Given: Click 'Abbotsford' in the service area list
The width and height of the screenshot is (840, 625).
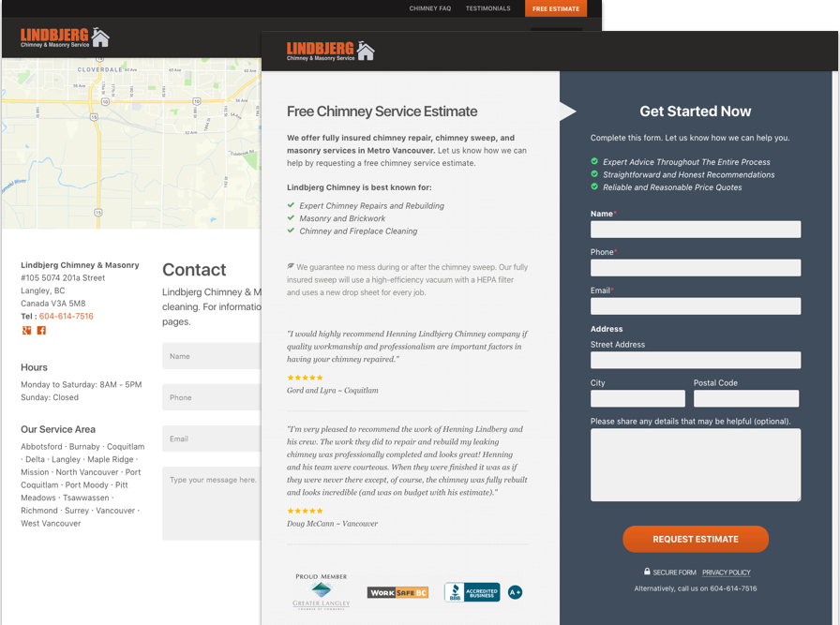Looking at the screenshot, I should click(x=42, y=447).
